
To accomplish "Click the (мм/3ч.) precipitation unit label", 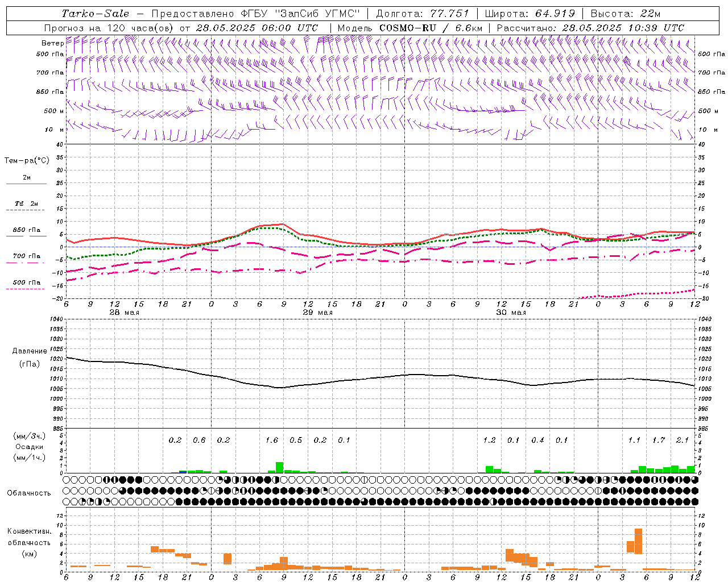I will click(x=28, y=436).
